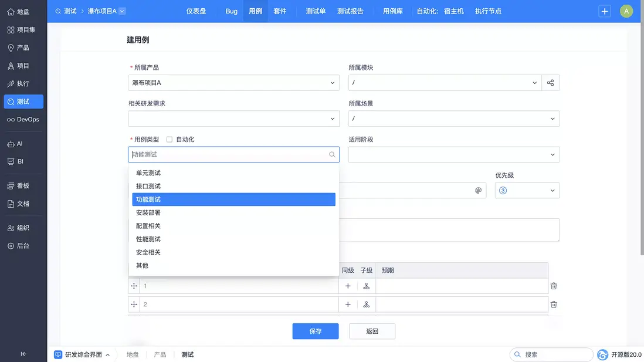Click the module browser icon beside 所属模块 dropdown

[550, 82]
